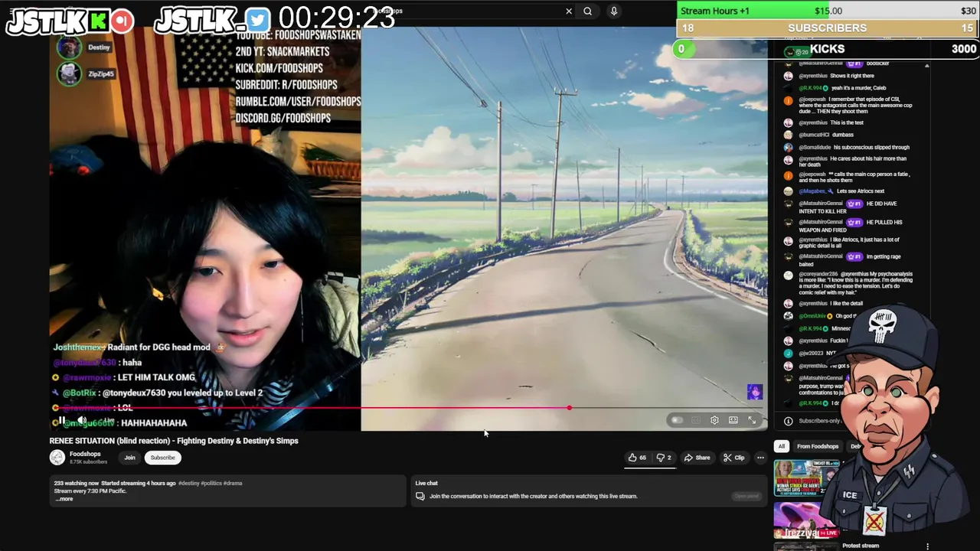Click chat username @Somalidude

815,147
